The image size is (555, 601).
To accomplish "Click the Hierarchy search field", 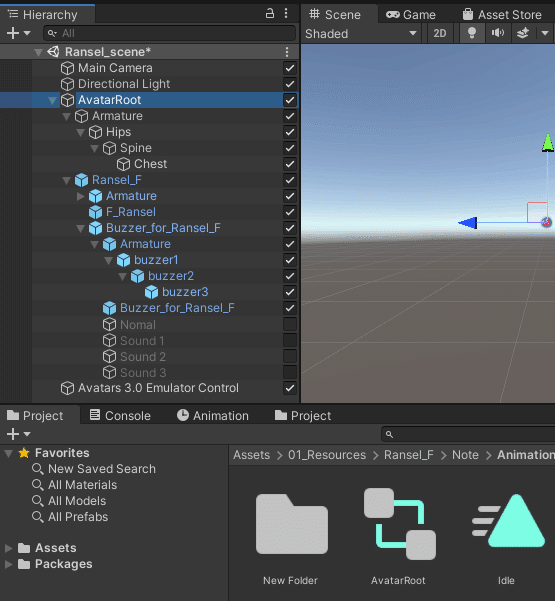I will pos(170,33).
